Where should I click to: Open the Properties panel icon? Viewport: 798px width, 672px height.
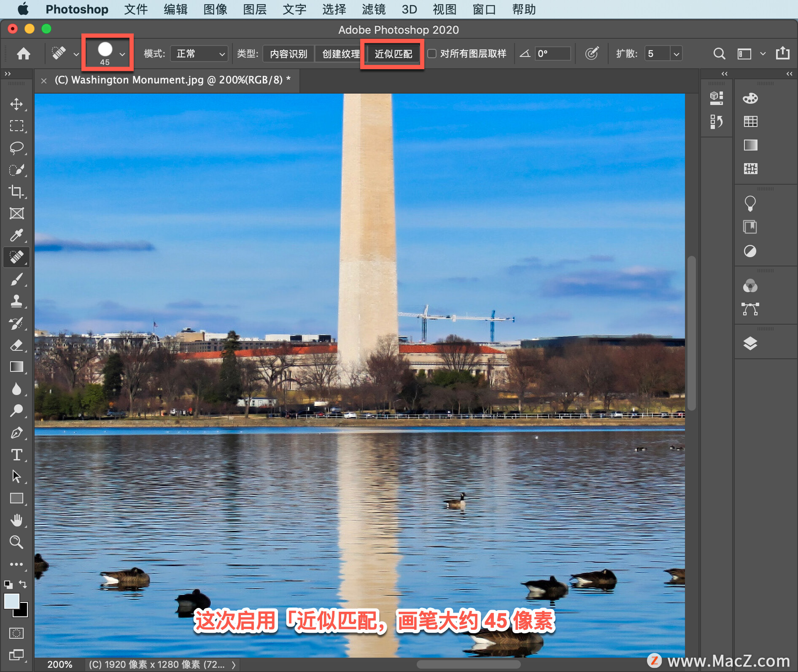(717, 98)
